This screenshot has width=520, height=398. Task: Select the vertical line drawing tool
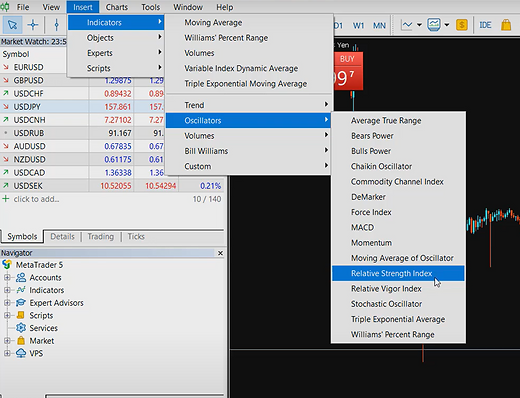pyautogui.click(x=56, y=25)
